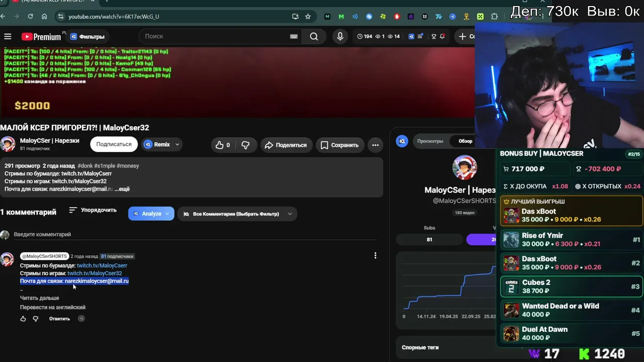
Task: Open twitch.tv/MaloyCserr link in comment
Action: 102,265
